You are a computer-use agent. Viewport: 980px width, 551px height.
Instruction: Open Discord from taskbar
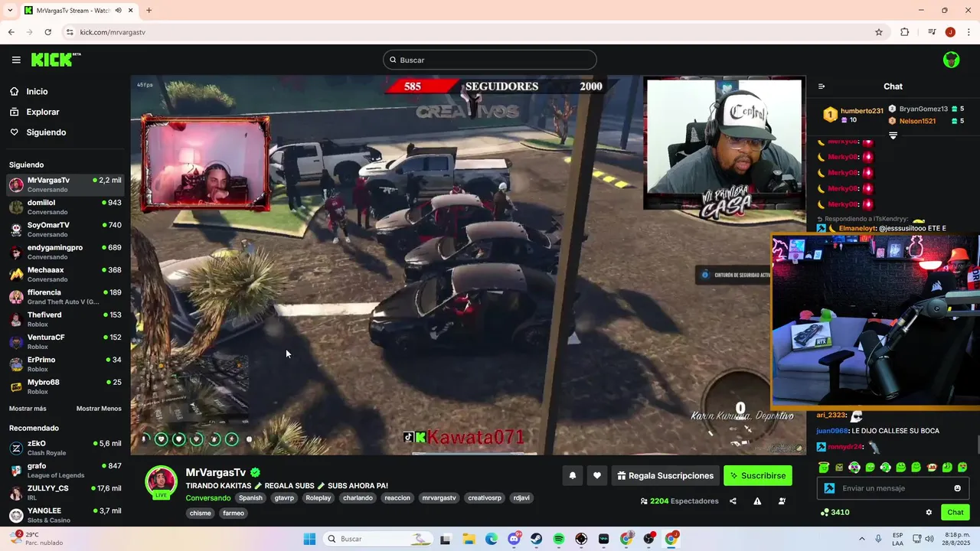pyautogui.click(x=514, y=539)
